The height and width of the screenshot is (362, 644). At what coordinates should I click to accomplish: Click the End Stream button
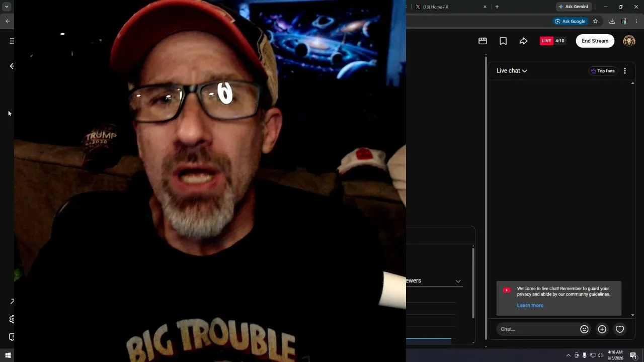595,41
